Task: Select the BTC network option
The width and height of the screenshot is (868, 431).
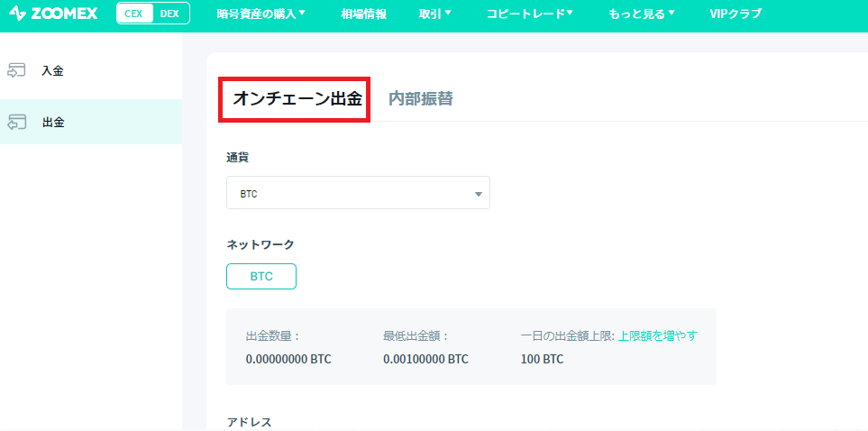Action: [261, 277]
